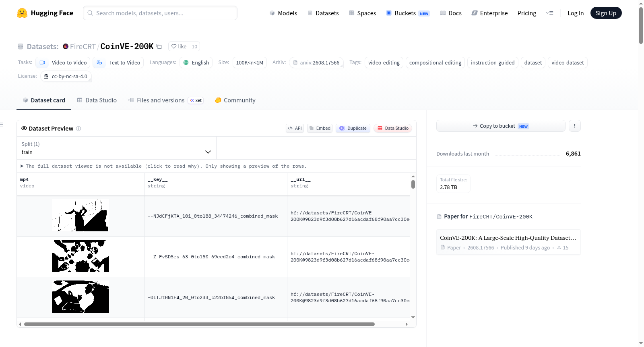Click the Sign Up button

pyautogui.click(x=606, y=13)
